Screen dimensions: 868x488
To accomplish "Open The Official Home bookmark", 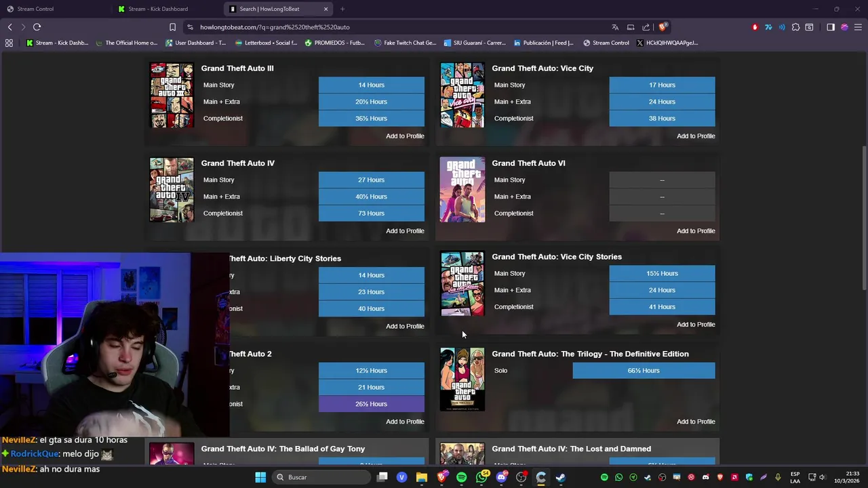I will [127, 43].
